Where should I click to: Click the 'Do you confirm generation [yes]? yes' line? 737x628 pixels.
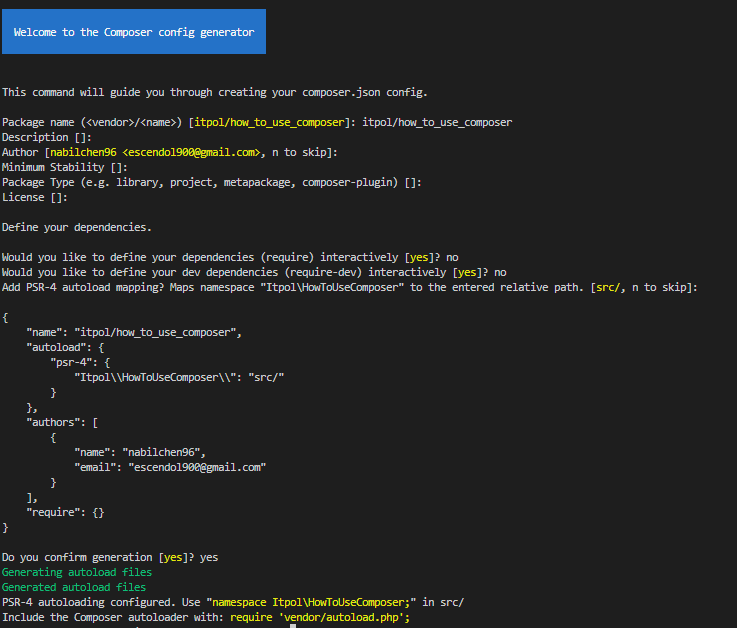[x=110, y=557]
